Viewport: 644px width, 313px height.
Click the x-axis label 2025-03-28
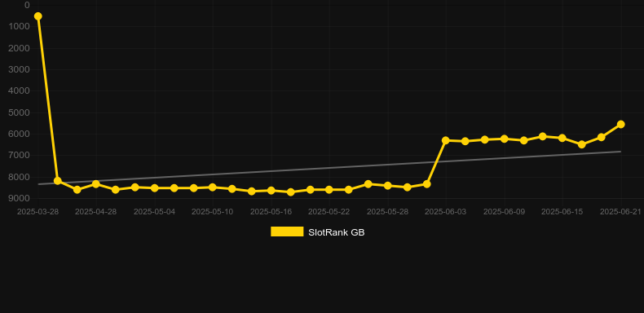(x=37, y=212)
